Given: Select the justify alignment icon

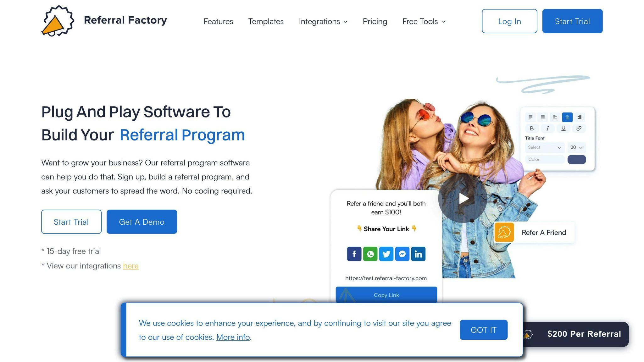Looking at the screenshot, I should (x=543, y=117).
